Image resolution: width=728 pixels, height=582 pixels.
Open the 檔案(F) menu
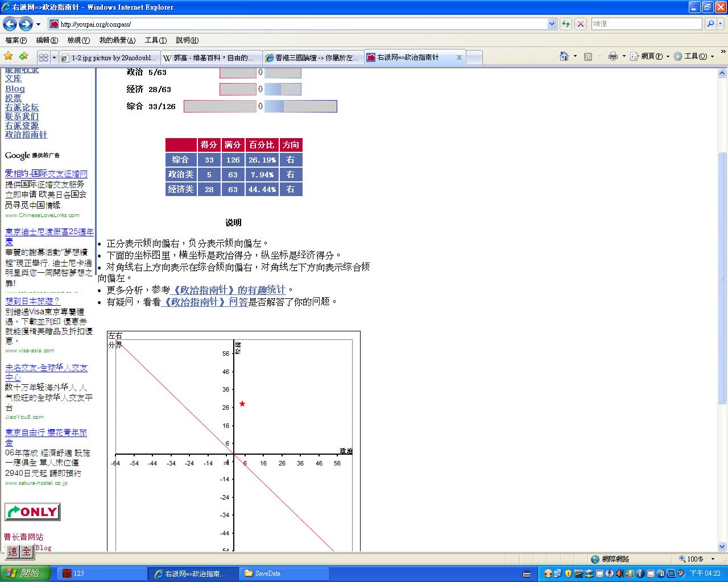[16, 40]
